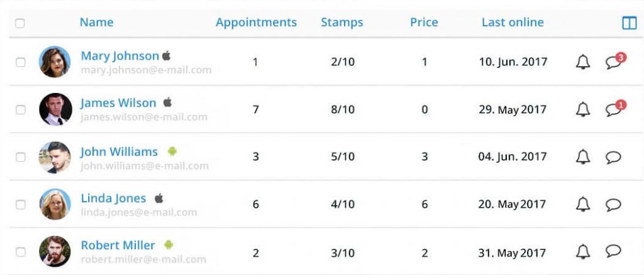644x275 pixels.
Task: Open the chat bubble for Linda Jones
Action: (613, 204)
